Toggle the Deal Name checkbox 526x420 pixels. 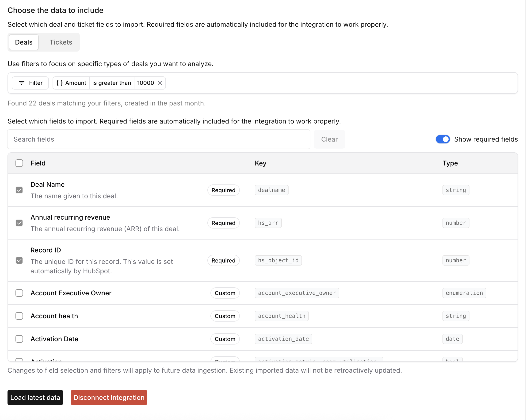pos(19,190)
